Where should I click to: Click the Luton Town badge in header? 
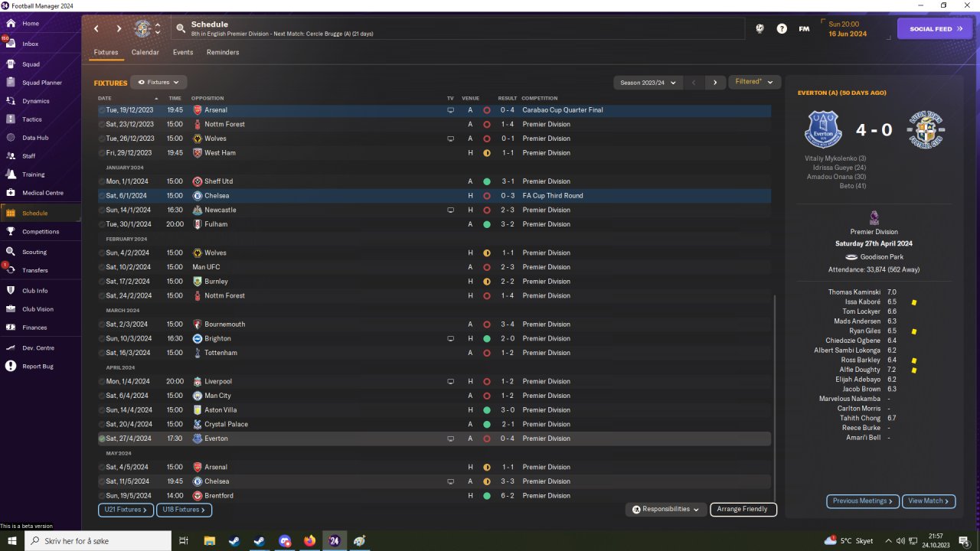(142, 29)
